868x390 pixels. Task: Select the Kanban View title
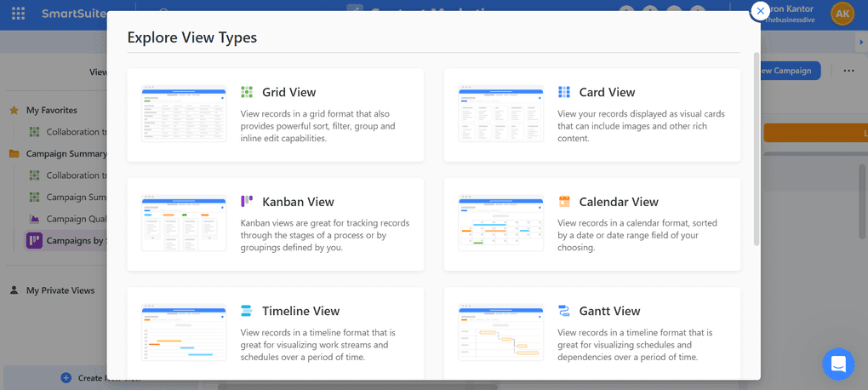(x=299, y=202)
